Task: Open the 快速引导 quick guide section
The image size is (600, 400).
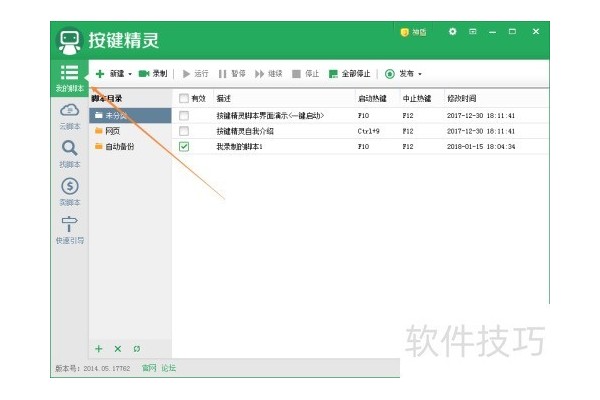Action: coord(69,230)
